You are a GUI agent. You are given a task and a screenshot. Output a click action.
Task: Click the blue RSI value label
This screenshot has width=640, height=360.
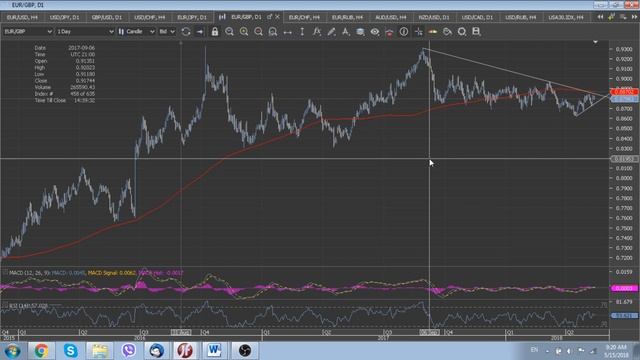coord(624,316)
